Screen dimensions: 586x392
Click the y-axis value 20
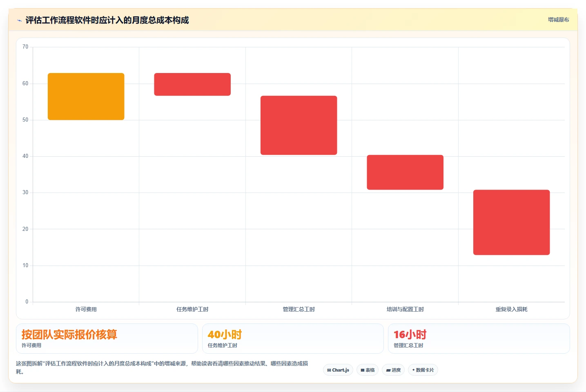[x=25, y=229]
